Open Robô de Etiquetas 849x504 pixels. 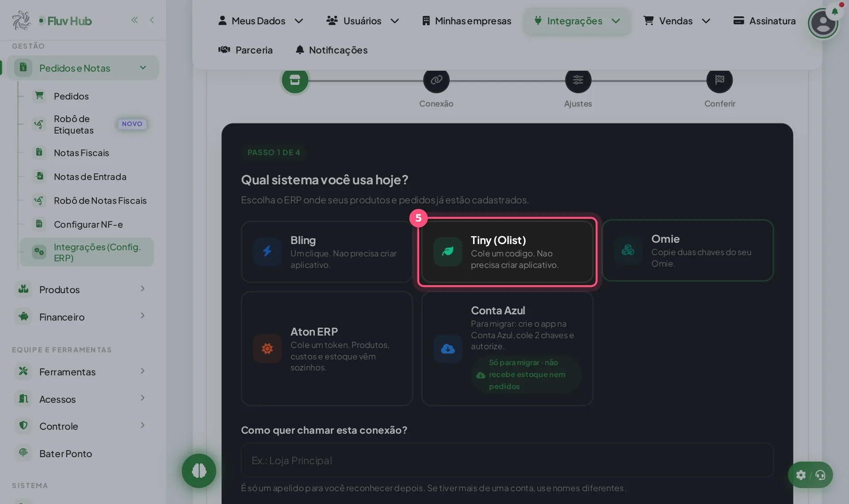click(x=87, y=124)
